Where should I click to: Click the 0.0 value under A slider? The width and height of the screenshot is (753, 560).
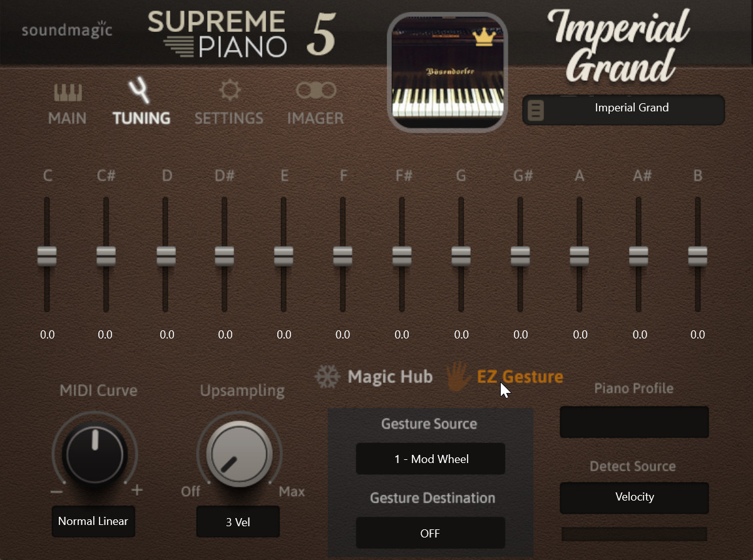pyautogui.click(x=580, y=335)
